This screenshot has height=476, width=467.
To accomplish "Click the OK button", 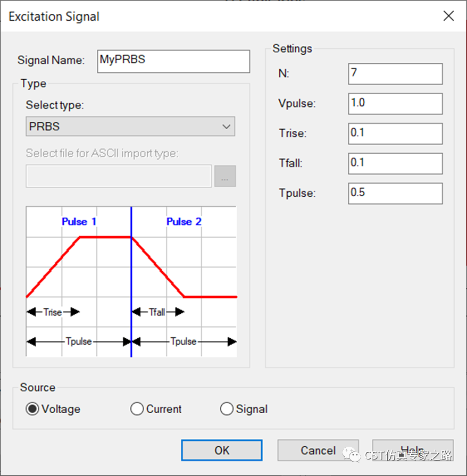I will point(221,450).
